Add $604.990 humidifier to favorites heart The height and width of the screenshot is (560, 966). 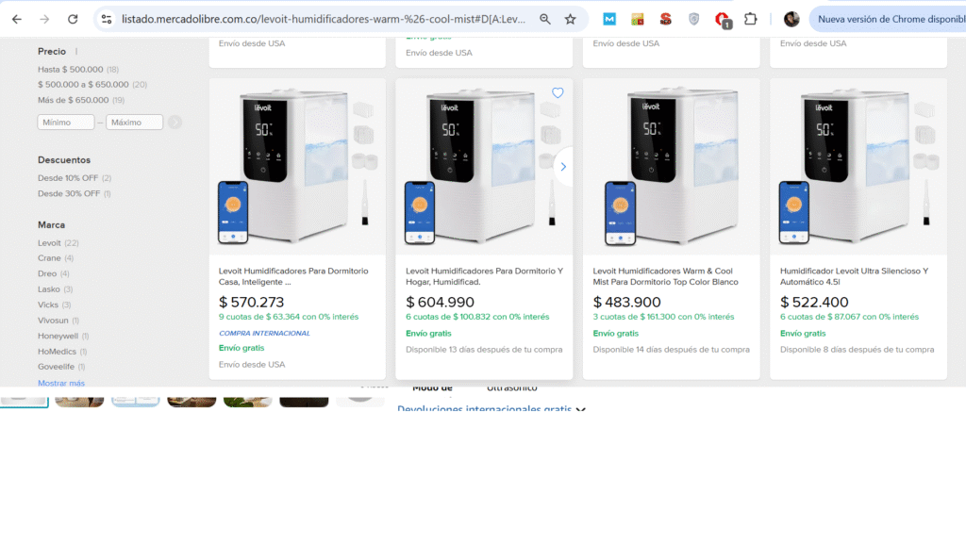click(558, 93)
